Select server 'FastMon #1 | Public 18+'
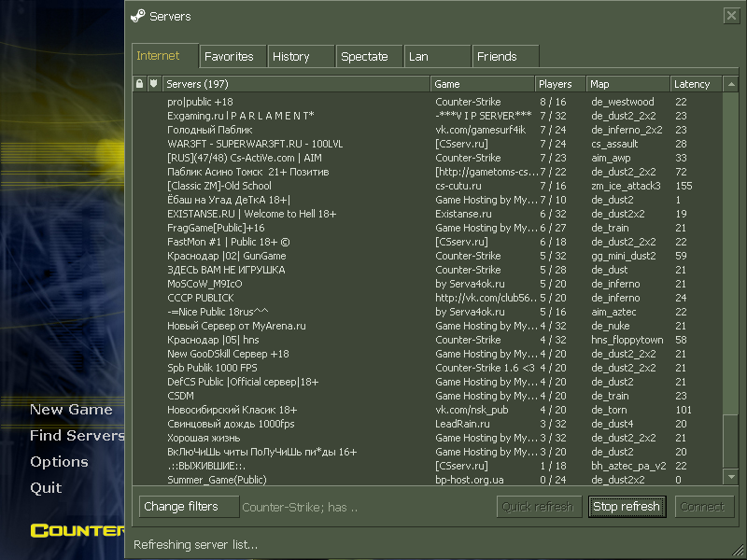The image size is (747, 560). pyautogui.click(x=428, y=242)
